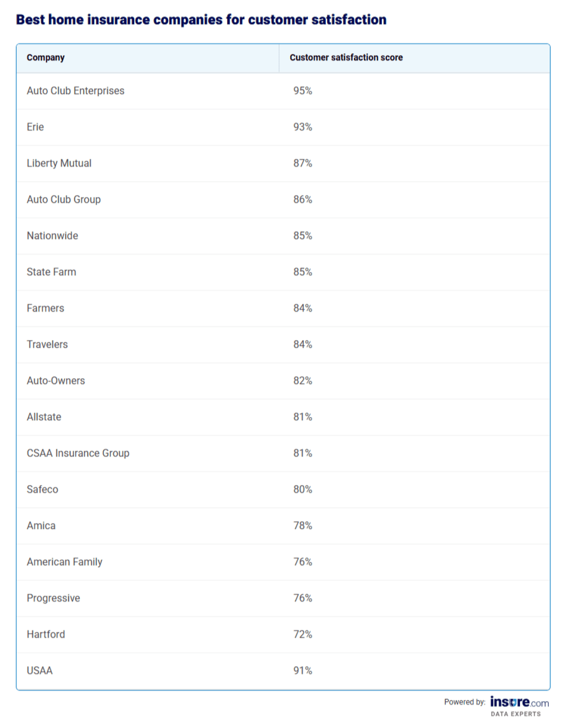Screen dimensions: 569x728
Task: Select the Nationwide company name
Action: tap(52, 236)
